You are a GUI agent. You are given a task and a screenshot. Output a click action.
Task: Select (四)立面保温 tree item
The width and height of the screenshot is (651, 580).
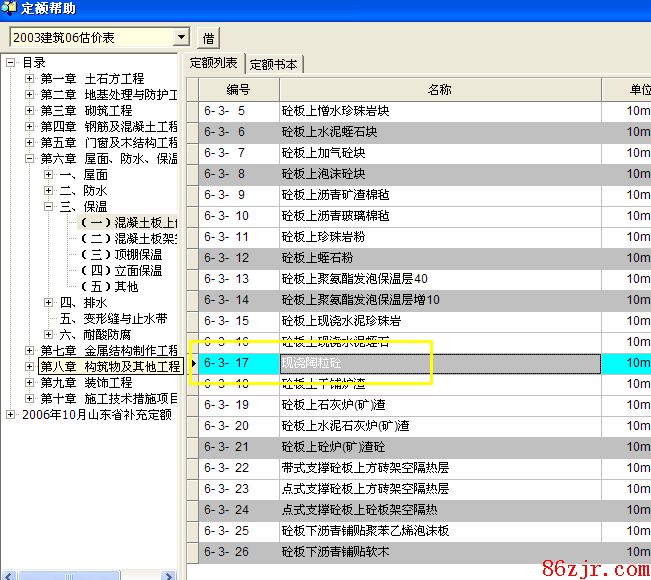[127, 271]
